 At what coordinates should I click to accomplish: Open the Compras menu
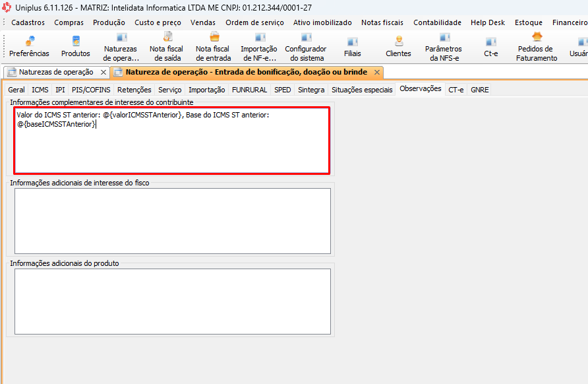pyautogui.click(x=69, y=22)
